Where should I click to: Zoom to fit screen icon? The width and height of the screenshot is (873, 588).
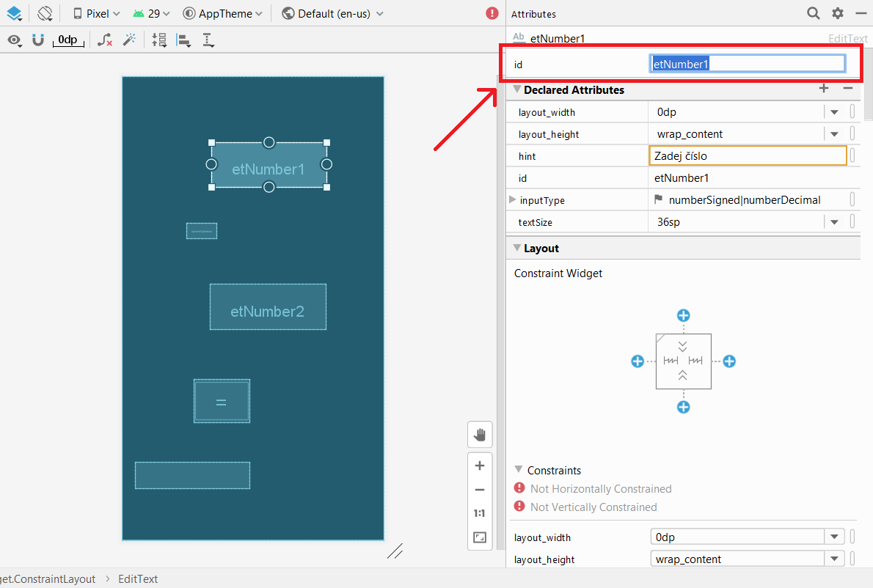tap(479, 537)
